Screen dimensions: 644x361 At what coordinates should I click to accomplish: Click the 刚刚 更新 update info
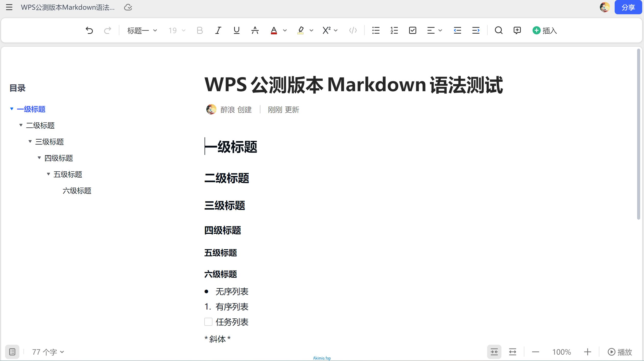click(x=283, y=110)
